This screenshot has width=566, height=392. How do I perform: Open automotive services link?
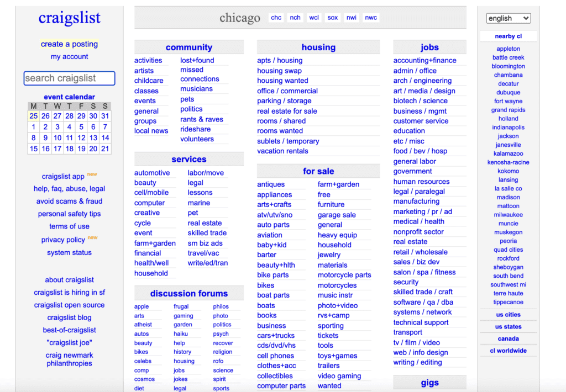point(152,173)
